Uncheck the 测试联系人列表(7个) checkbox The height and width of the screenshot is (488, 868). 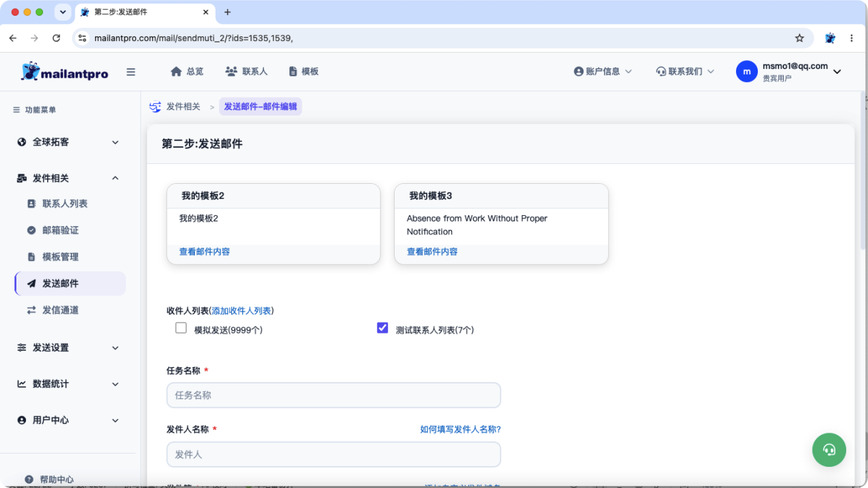pos(382,328)
